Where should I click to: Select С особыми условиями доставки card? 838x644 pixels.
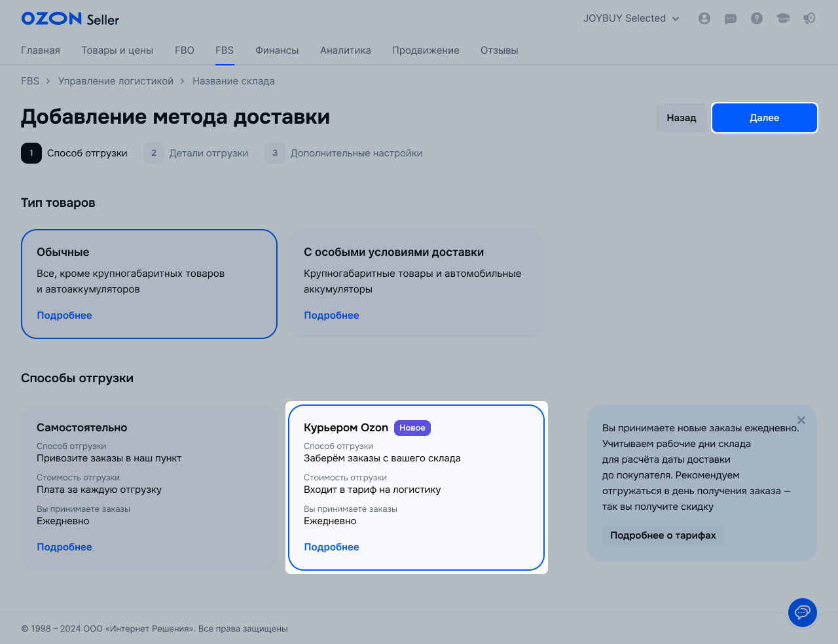(416, 283)
